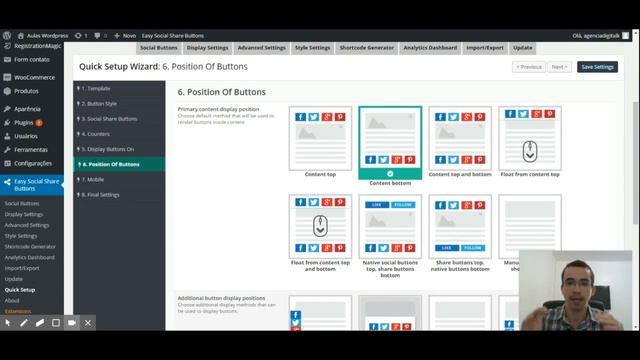Go to wizard step 8. Final Settings
640x360 pixels.
[119, 195]
